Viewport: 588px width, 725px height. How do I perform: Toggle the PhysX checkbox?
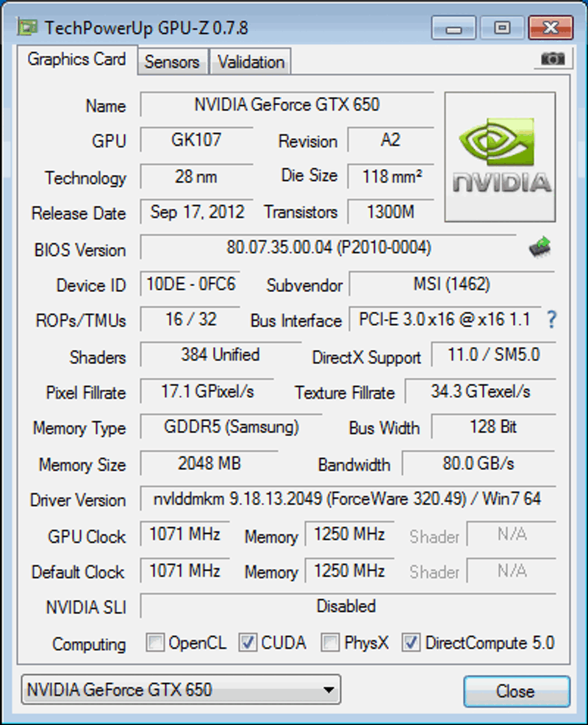[330, 642]
